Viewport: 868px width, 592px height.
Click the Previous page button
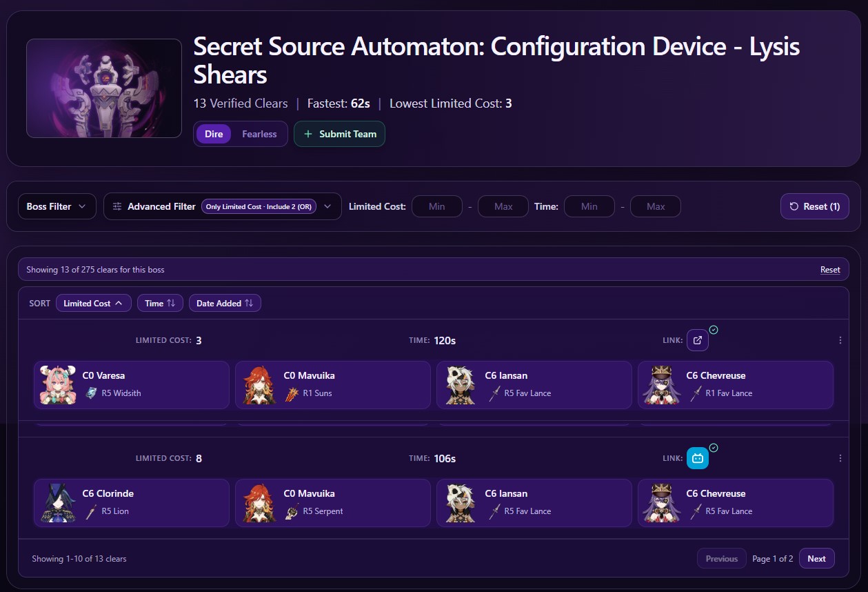point(722,559)
